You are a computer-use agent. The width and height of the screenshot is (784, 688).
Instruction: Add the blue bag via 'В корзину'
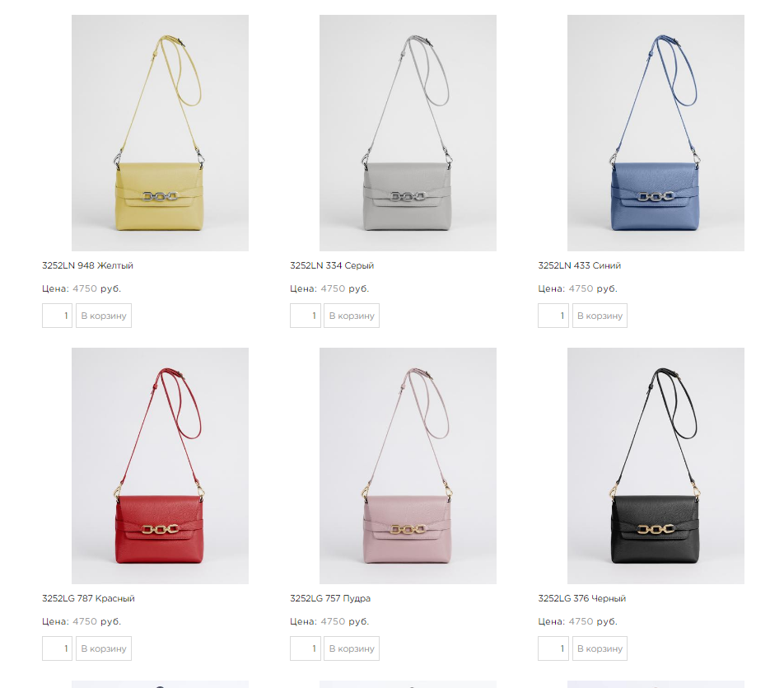[x=600, y=316]
